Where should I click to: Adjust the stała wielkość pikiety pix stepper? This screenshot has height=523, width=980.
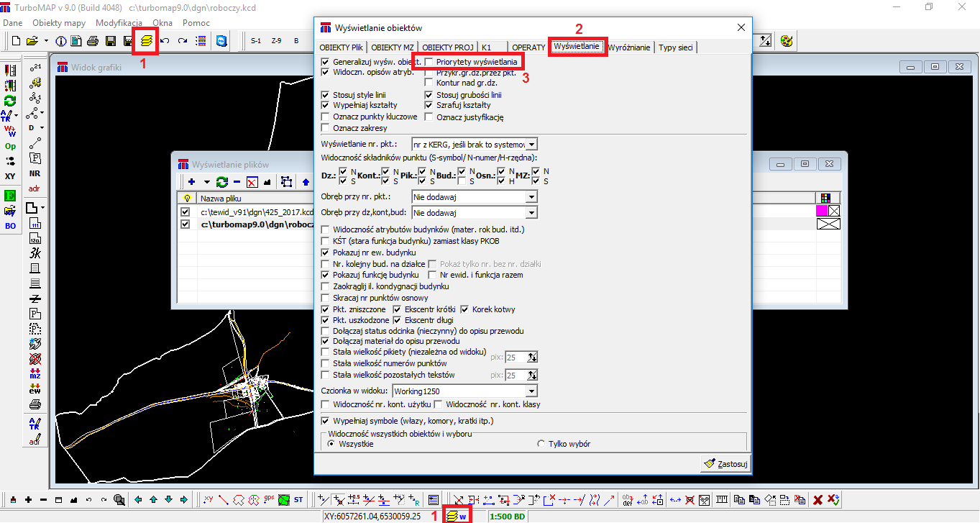click(x=532, y=358)
